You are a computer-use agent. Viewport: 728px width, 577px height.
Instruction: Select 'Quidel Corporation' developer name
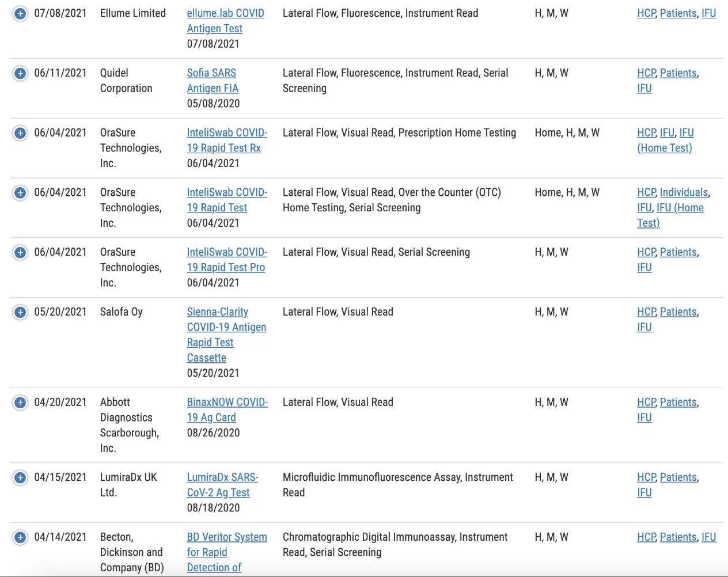pyautogui.click(x=126, y=81)
